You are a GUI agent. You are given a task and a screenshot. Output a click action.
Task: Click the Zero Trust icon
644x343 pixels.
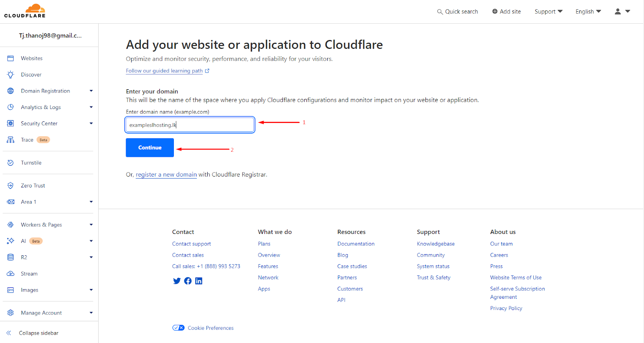click(x=10, y=185)
